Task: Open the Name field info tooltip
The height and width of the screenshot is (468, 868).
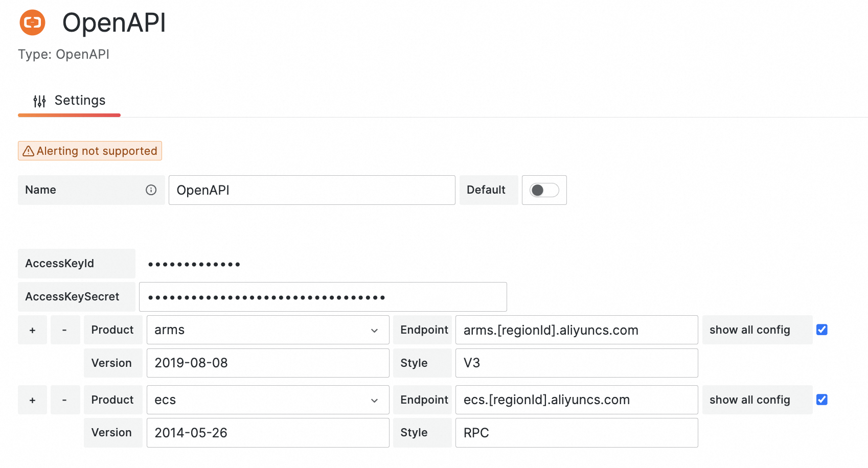Action: pos(151,190)
